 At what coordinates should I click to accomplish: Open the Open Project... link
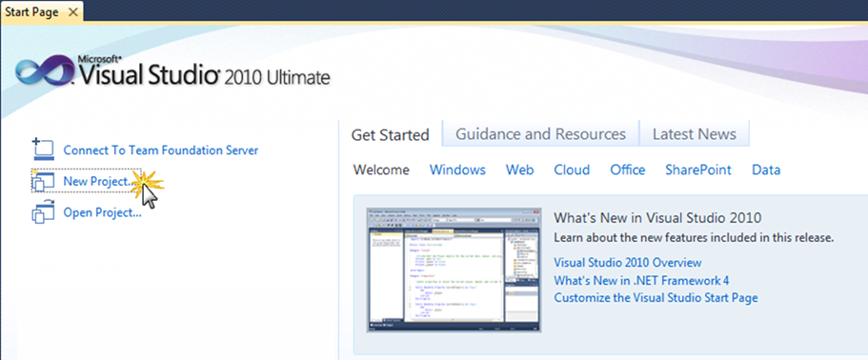coord(102,213)
